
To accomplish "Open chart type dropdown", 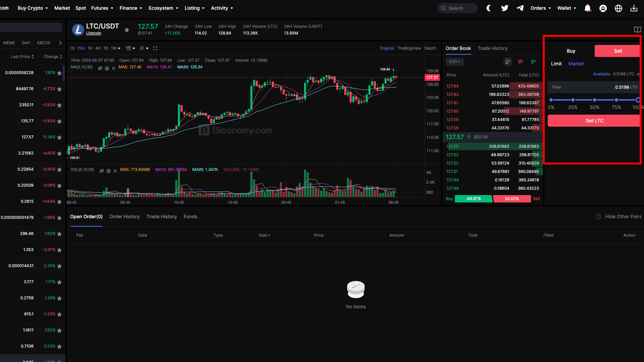I will [130, 48].
